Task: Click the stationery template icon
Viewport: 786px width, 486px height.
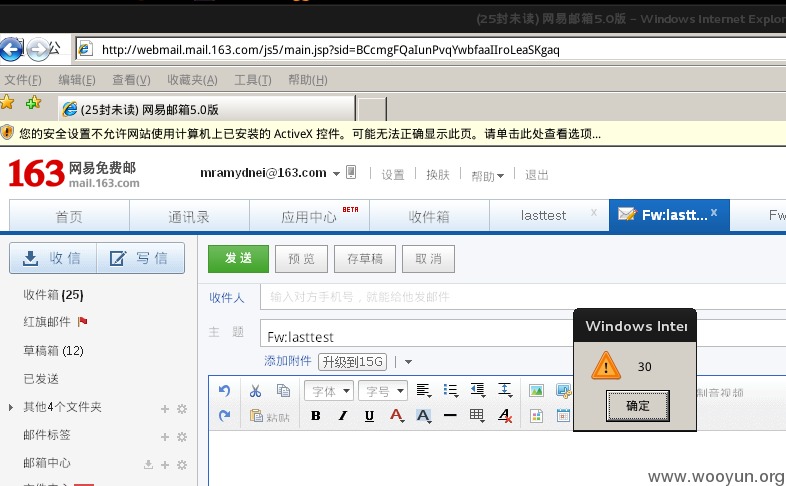Action: pyautogui.click(x=536, y=416)
